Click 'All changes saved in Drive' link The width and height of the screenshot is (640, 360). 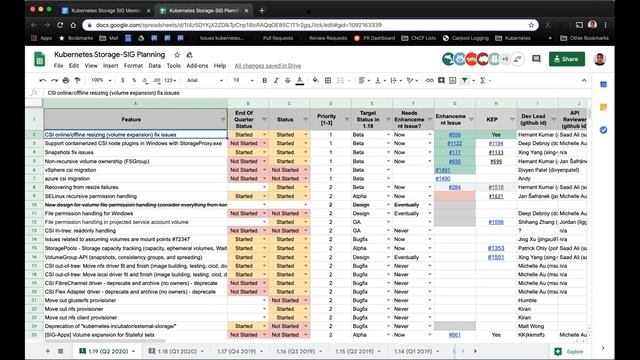[268, 66]
